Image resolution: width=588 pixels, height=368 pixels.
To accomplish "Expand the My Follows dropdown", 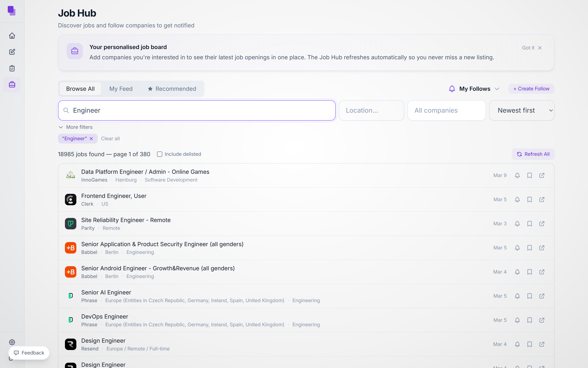I will [x=474, y=89].
